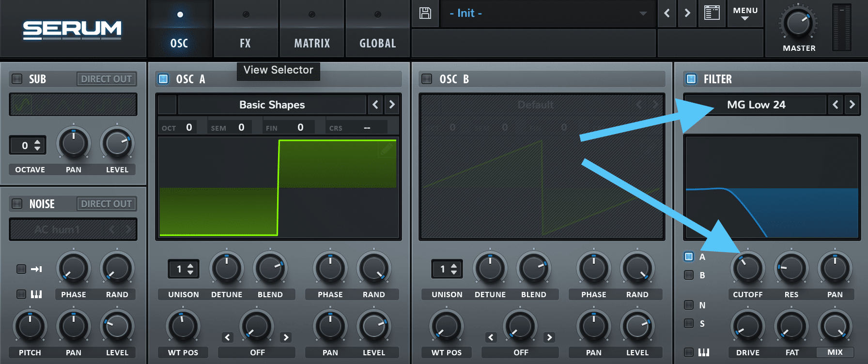Switch to the FX tab
The width and height of the screenshot is (868, 364).
coord(246,29)
